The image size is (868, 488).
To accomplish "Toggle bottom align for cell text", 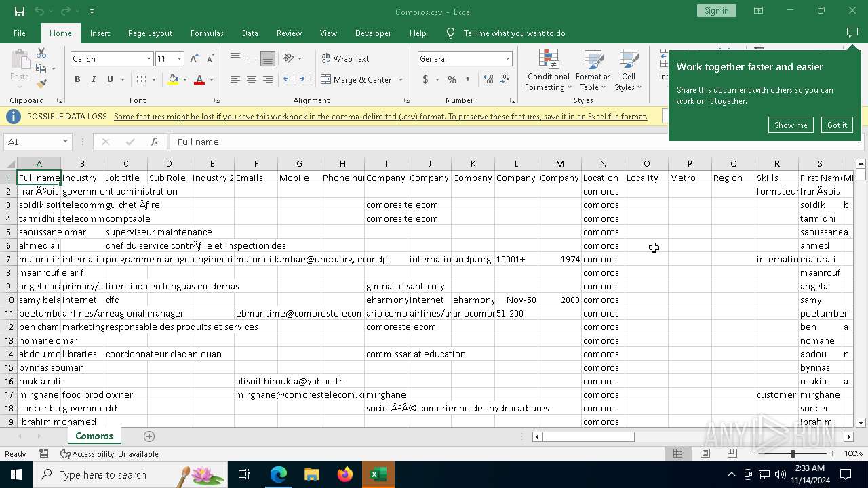I will pos(268,58).
